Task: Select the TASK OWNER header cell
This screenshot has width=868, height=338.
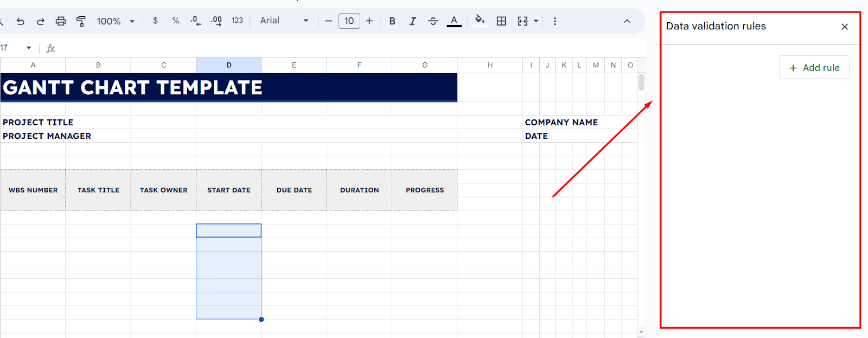Action: 163,190
